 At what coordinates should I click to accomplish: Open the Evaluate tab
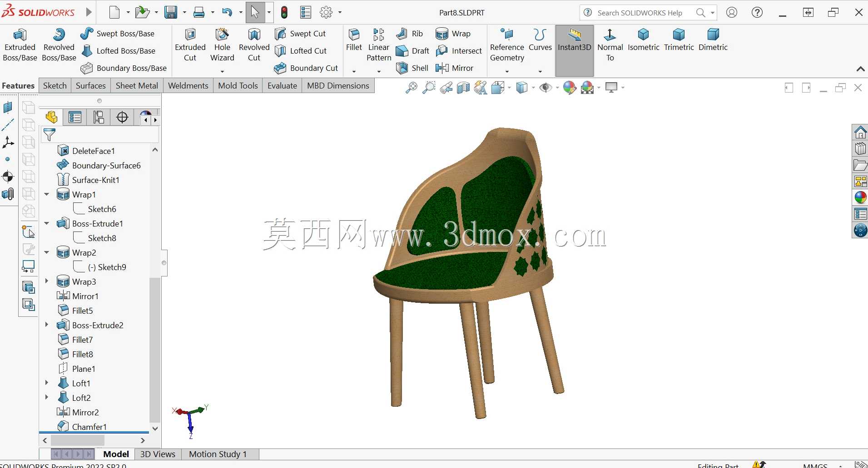point(282,86)
